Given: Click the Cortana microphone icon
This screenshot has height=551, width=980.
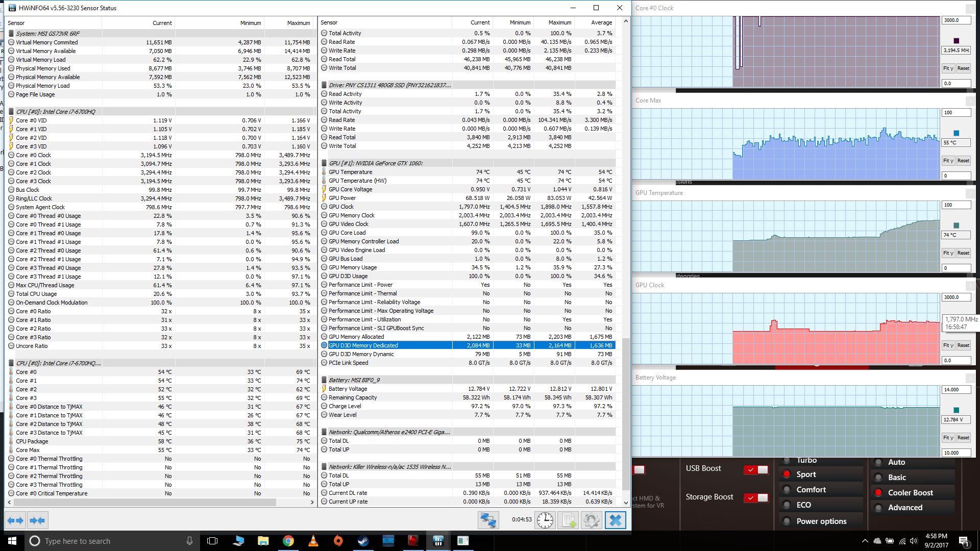Looking at the screenshot, I should [x=189, y=541].
